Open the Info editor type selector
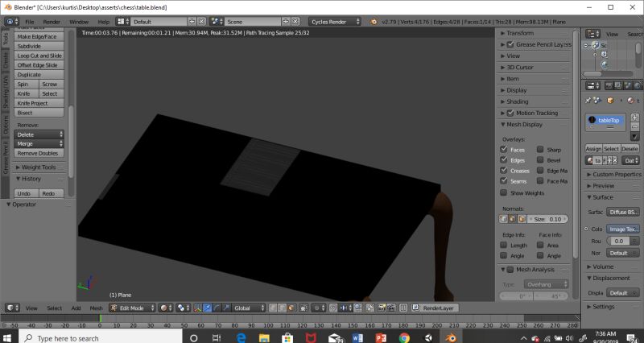The width and height of the screenshot is (644, 343). pos(11,22)
